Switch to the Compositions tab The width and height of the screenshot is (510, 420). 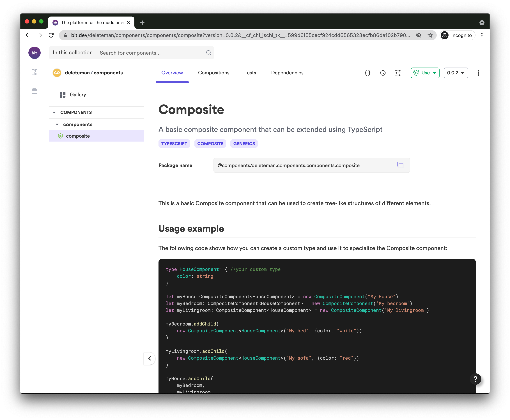click(214, 73)
